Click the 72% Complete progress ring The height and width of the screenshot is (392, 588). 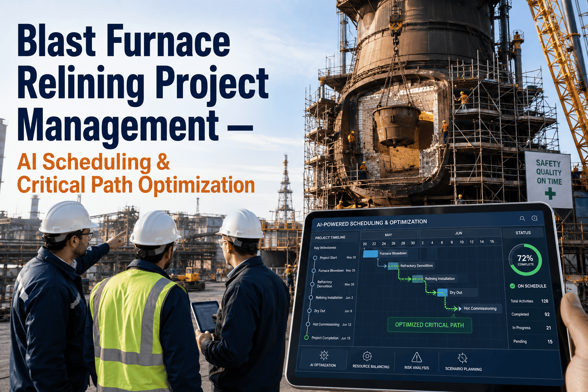coord(525,260)
